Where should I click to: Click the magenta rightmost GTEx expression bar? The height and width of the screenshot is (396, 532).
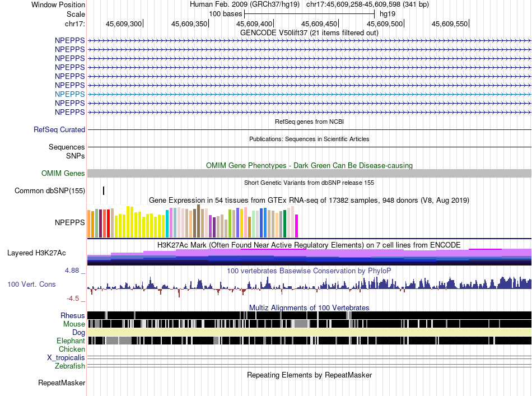(x=297, y=226)
